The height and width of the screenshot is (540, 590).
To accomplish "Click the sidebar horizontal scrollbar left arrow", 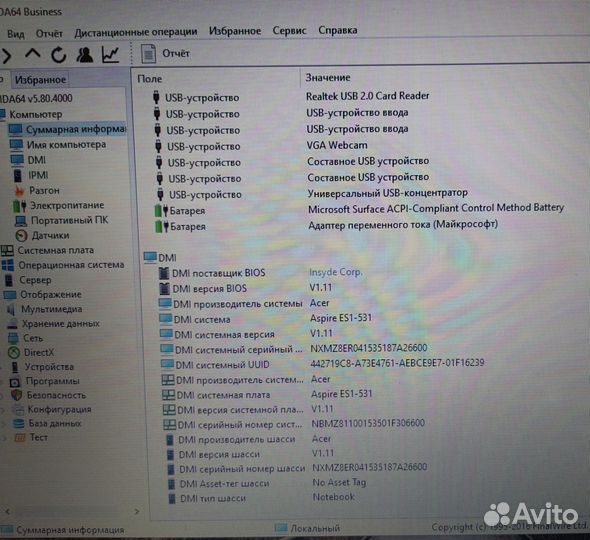I will coord(7,511).
